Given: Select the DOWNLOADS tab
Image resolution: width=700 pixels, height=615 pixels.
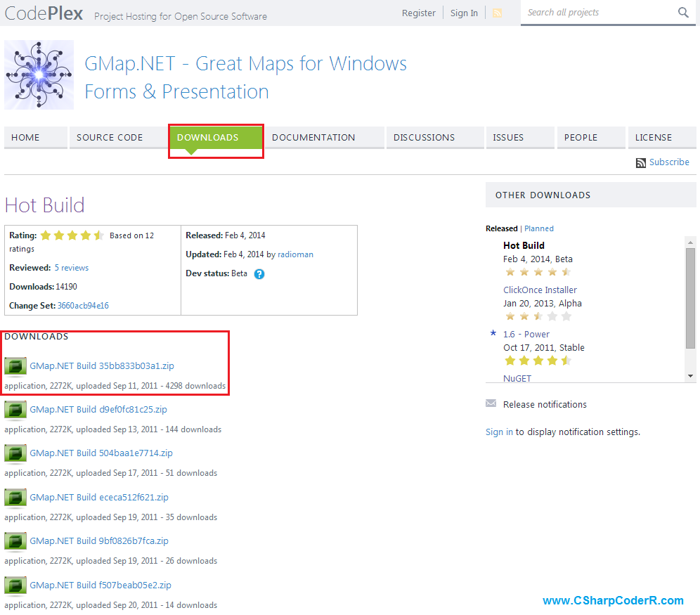Looking at the screenshot, I should tap(216, 138).
